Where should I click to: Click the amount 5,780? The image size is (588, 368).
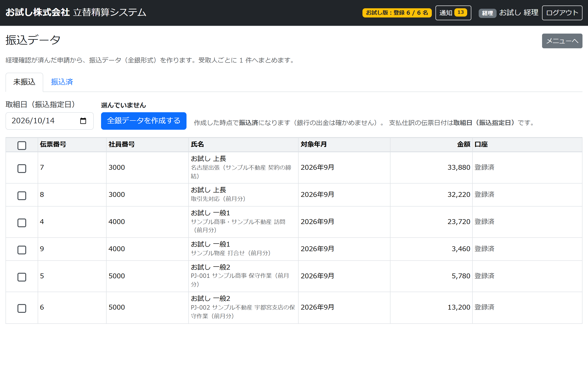[x=461, y=276]
